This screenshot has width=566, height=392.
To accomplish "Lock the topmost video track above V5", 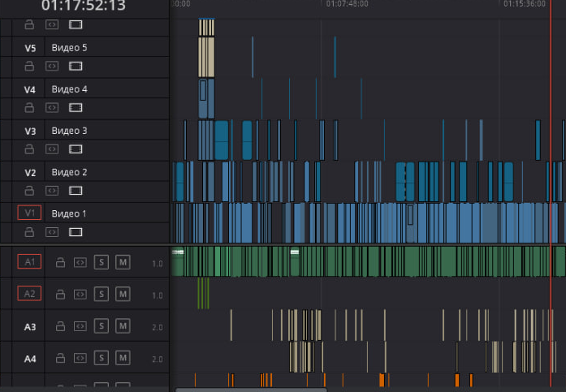I will [x=29, y=24].
